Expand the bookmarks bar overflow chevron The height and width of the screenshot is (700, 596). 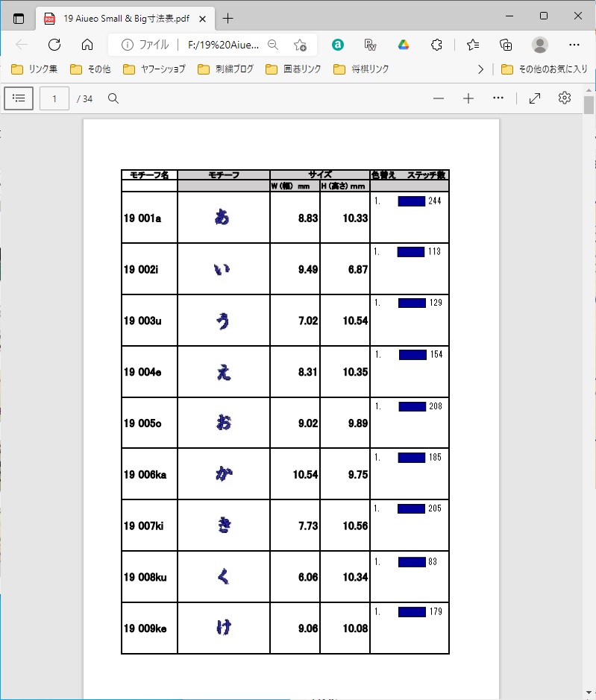point(480,69)
